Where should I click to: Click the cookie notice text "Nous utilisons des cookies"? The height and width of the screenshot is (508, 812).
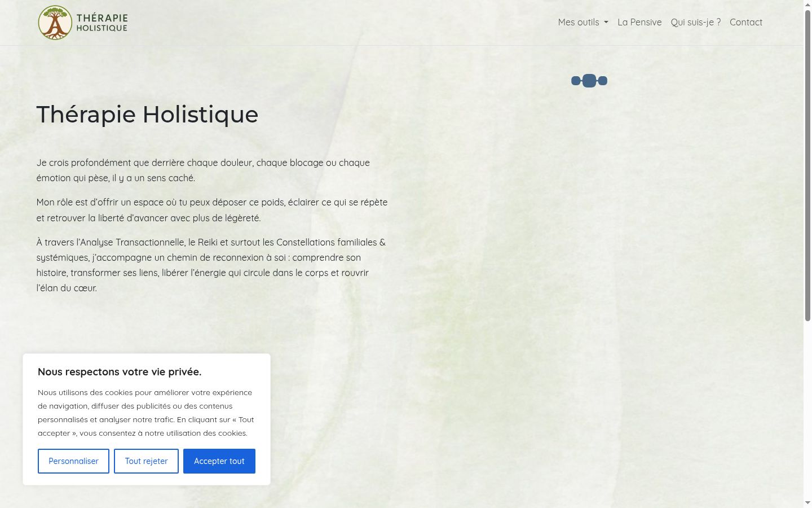pos(146,413)
